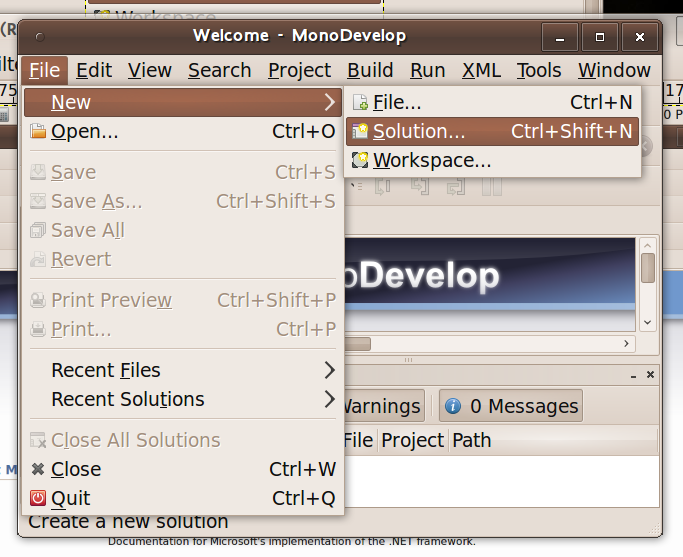
Task: Click the welcome page scroll down arrow
Action: [647, 322]
